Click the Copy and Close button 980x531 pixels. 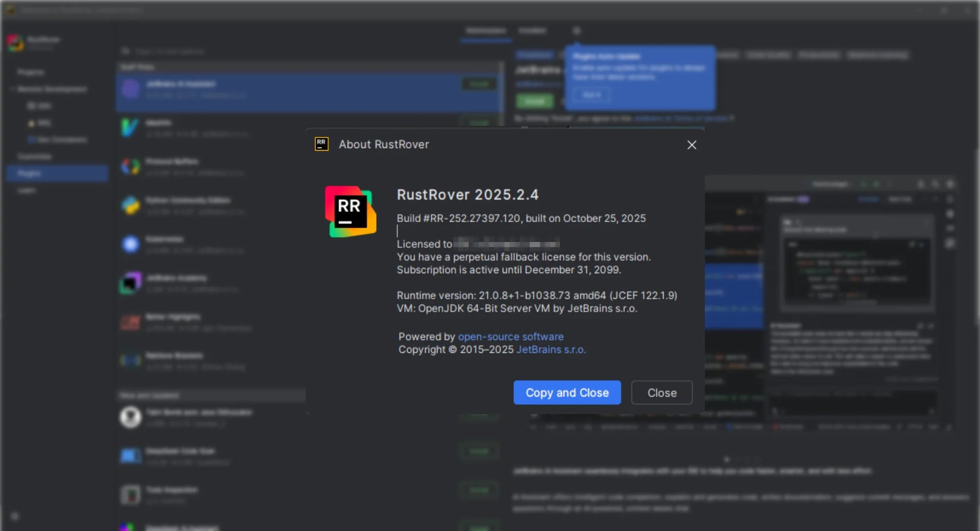pos(567,393)
